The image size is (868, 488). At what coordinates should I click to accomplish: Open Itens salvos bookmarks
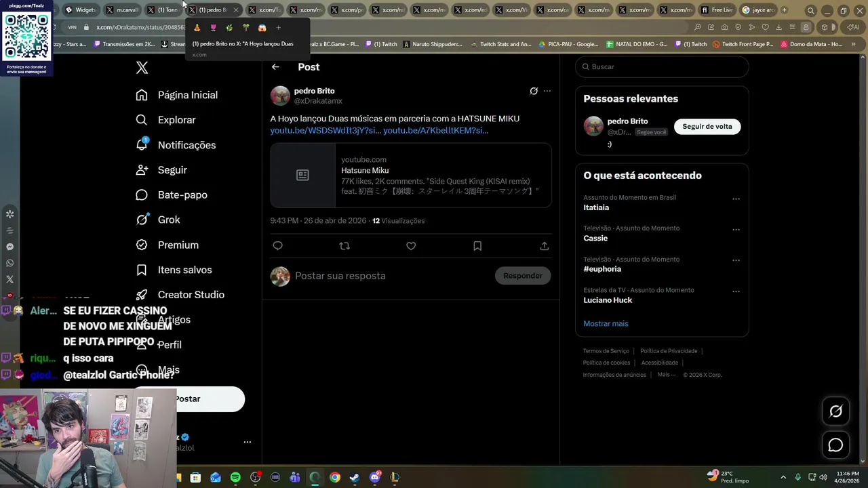[174, 270]
